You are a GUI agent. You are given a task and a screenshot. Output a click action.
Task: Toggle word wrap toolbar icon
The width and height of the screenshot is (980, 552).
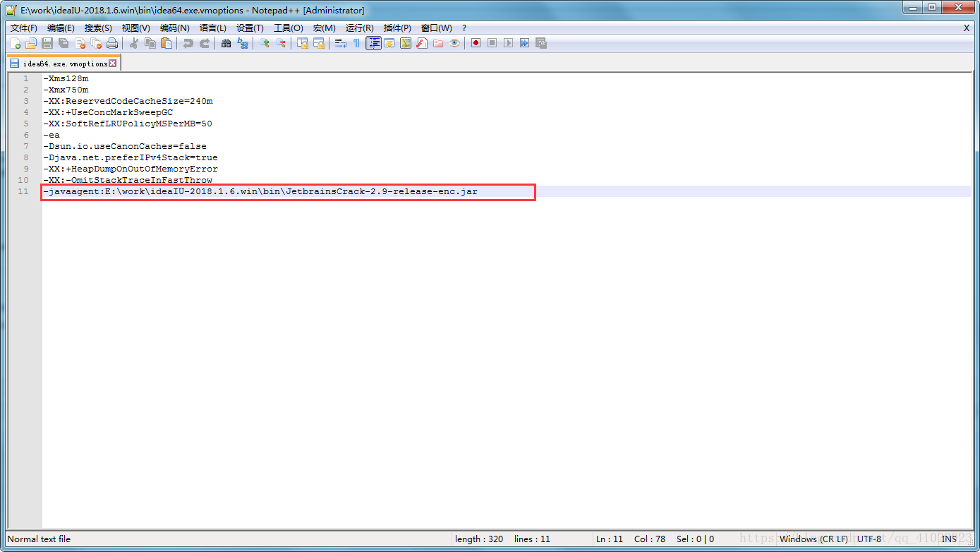[340, 43]
